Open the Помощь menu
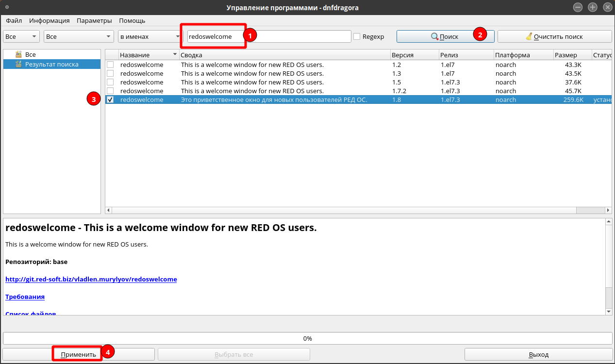615x364 pixels. 132,20
